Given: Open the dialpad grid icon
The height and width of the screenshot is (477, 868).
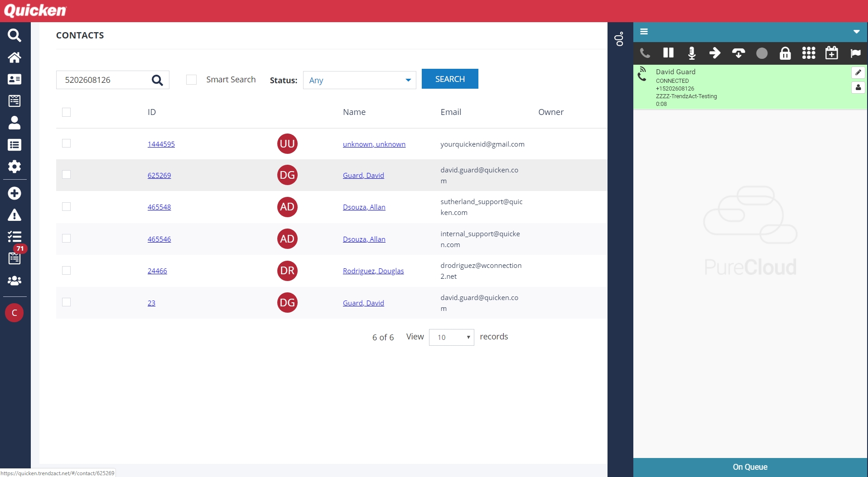Looking at the screenshot, I should click(x=808, y=53).
